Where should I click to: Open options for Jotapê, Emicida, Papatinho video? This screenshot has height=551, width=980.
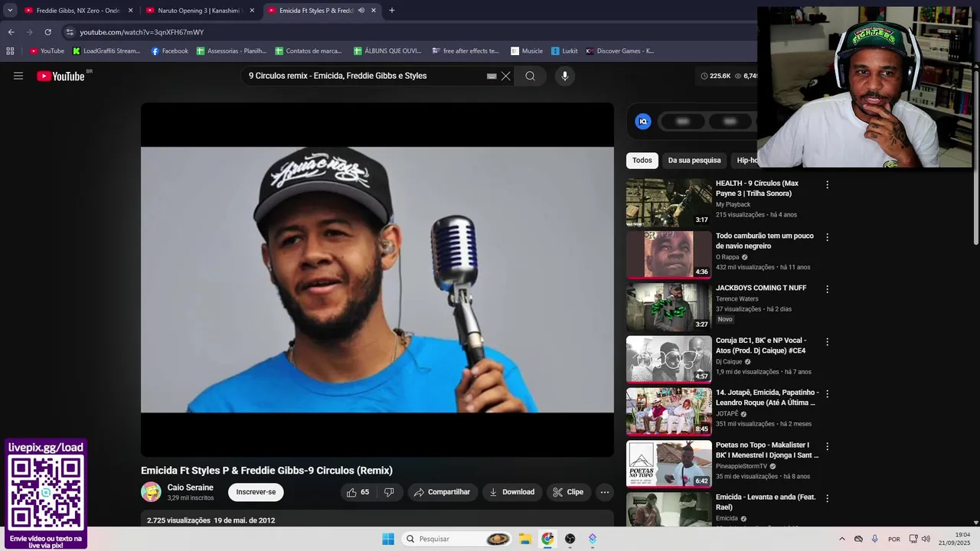pyautogui.click(x=827, y=394)
